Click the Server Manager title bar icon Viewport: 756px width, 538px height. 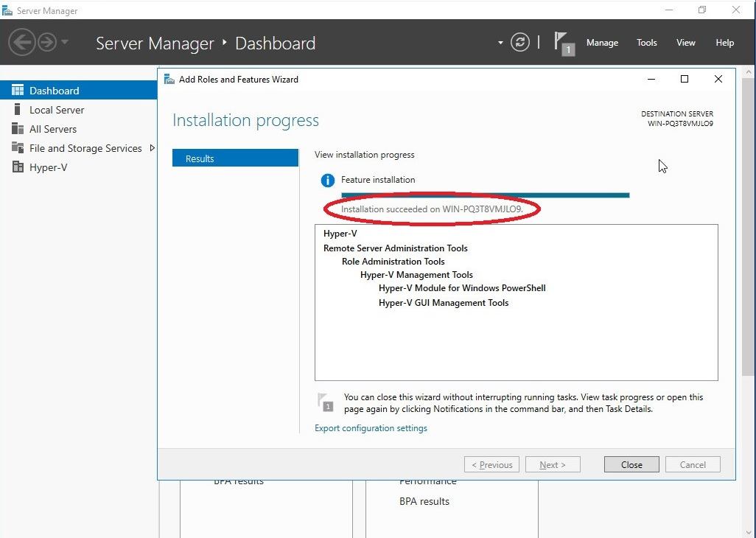7,10
